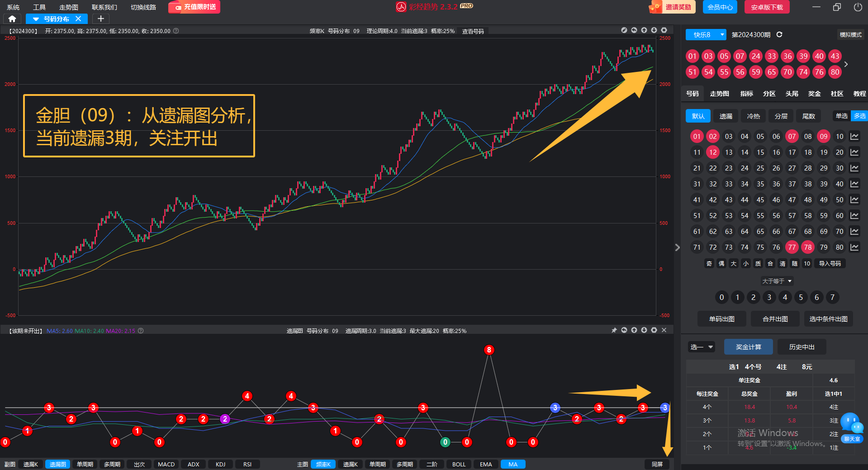The width and height of the screenshot is (868, 470).
Task: Click the home icon tab
Action: click(12, 19)
